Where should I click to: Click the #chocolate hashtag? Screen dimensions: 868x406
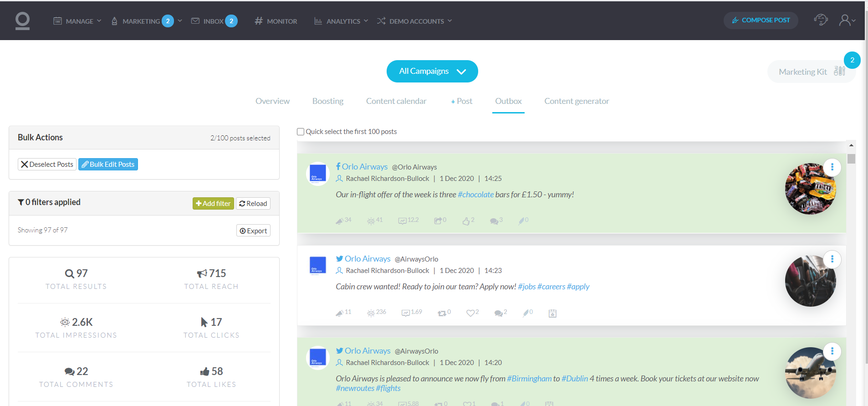(475, 195)
